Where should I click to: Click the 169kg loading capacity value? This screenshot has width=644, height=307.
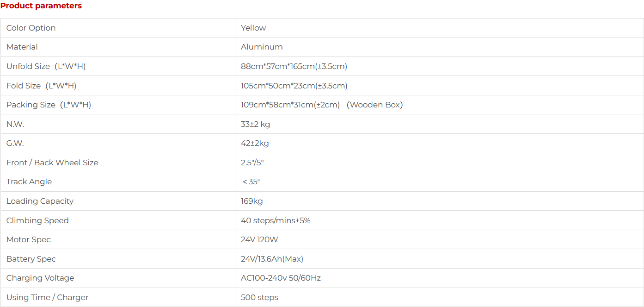coord(252,201)
